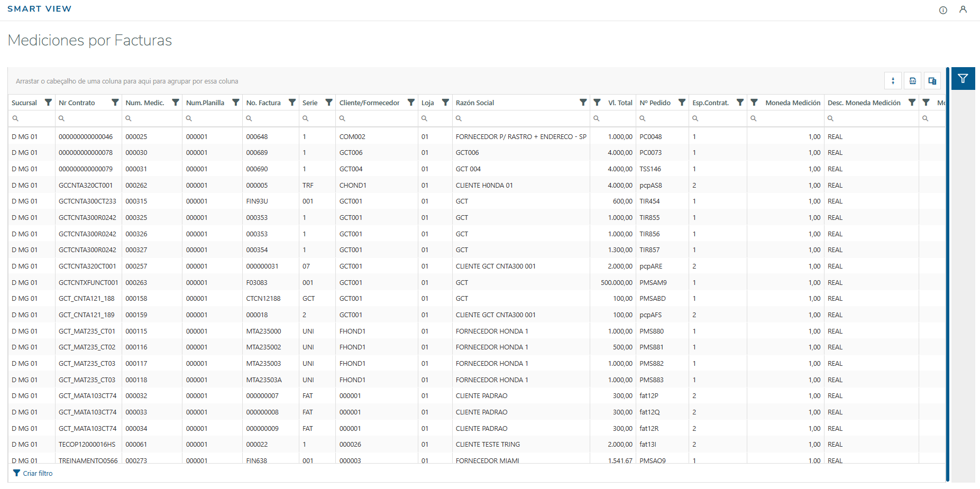Image resolution: width=980 pixels, height=489 pixels.
Task: Open the blue filter panel button
Action: point(963,79)
